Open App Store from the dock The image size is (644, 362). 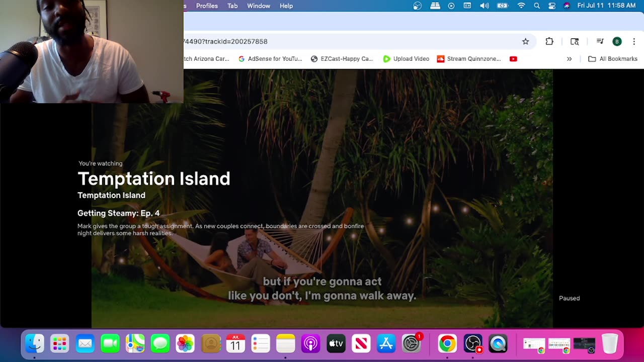[x=386, y=344]
